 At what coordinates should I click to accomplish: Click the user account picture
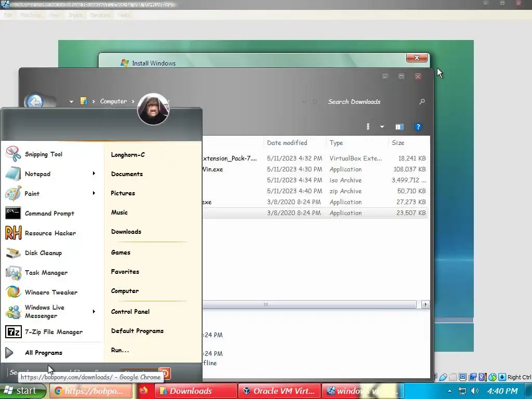click(153, 109)
